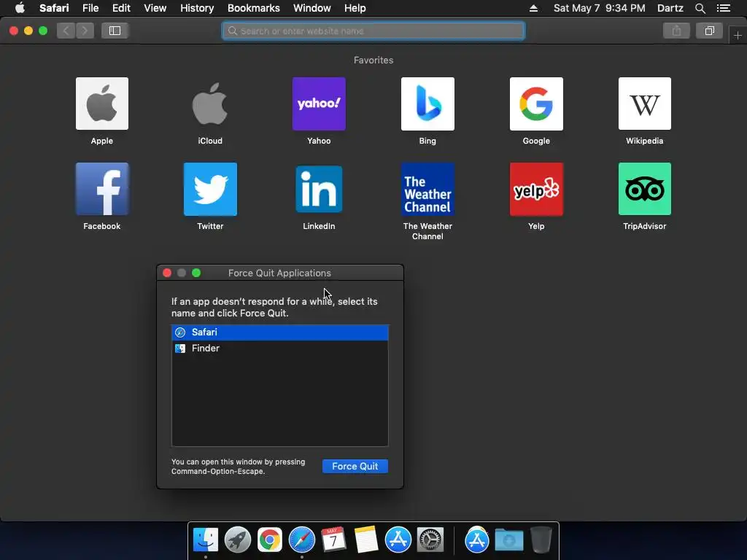Open the Downloads folder in Dock
The image size is (747, 560).
[508, 540]
